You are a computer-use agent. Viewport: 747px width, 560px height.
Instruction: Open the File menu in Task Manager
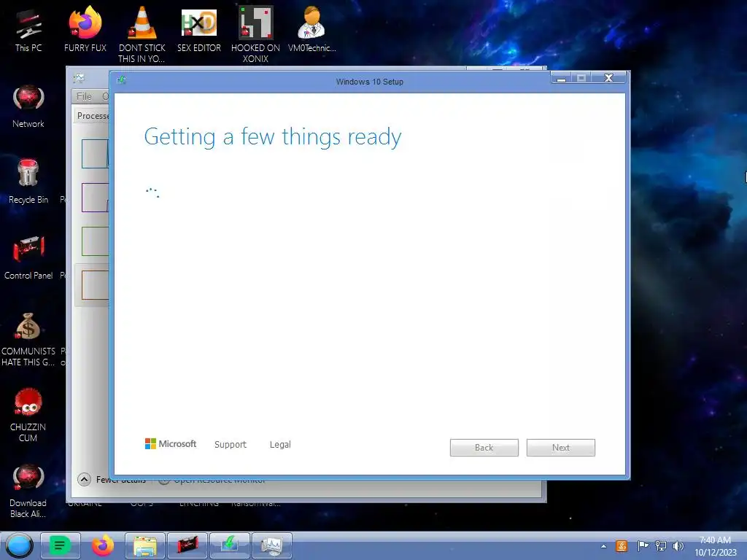coord(85,97)
